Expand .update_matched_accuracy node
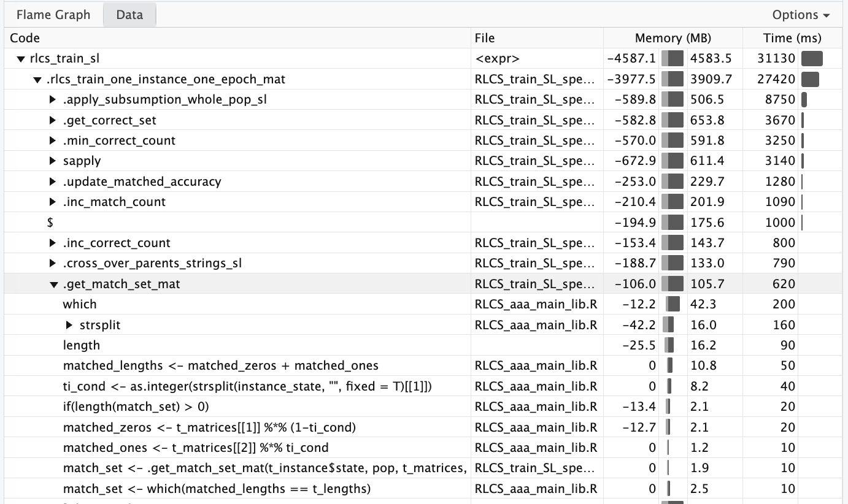The width and height of the screenshot is (848, 504). coord(53,182)
